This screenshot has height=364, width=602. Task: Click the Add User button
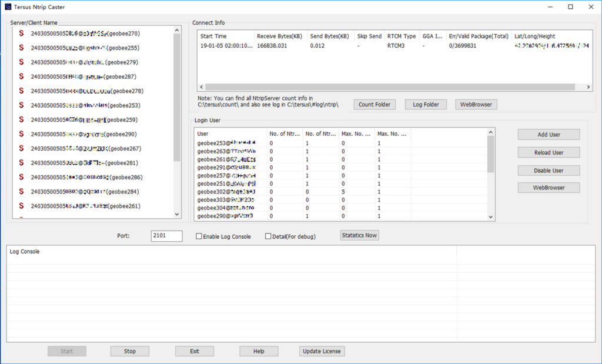(x=548, y=134)
